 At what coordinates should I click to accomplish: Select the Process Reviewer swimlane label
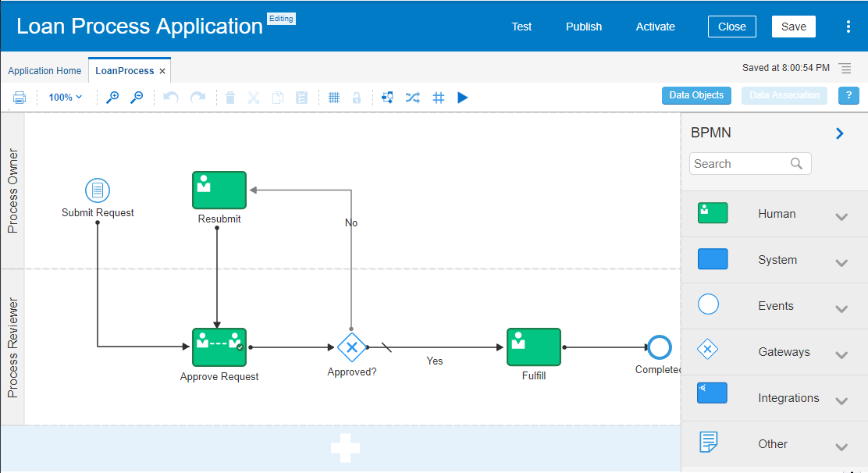coord(12,347)
